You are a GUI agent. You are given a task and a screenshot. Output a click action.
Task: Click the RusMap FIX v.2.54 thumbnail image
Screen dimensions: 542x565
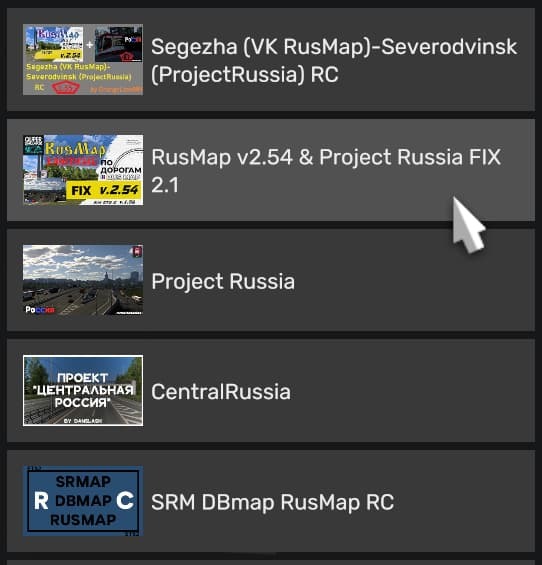coord(83,170)
